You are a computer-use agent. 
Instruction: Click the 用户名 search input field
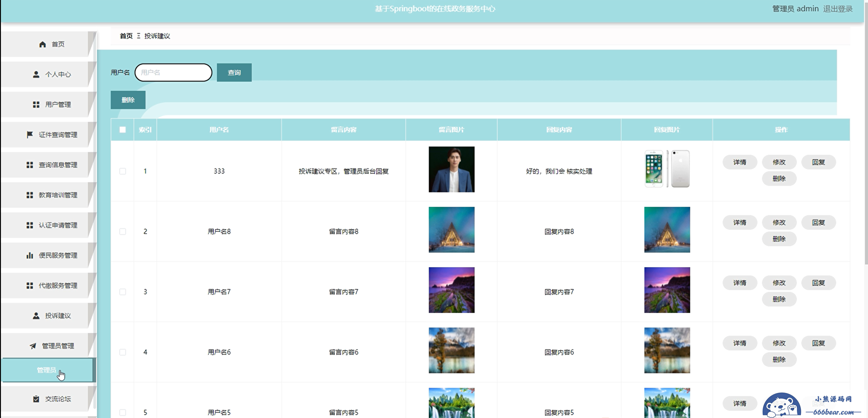pos(173,72)
